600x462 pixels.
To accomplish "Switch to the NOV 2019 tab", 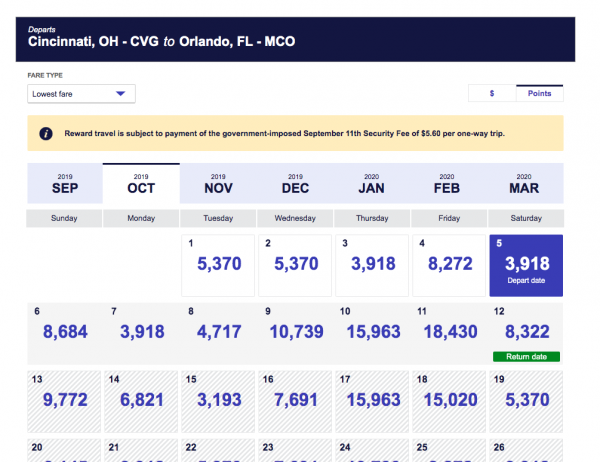I will (218, 183).
